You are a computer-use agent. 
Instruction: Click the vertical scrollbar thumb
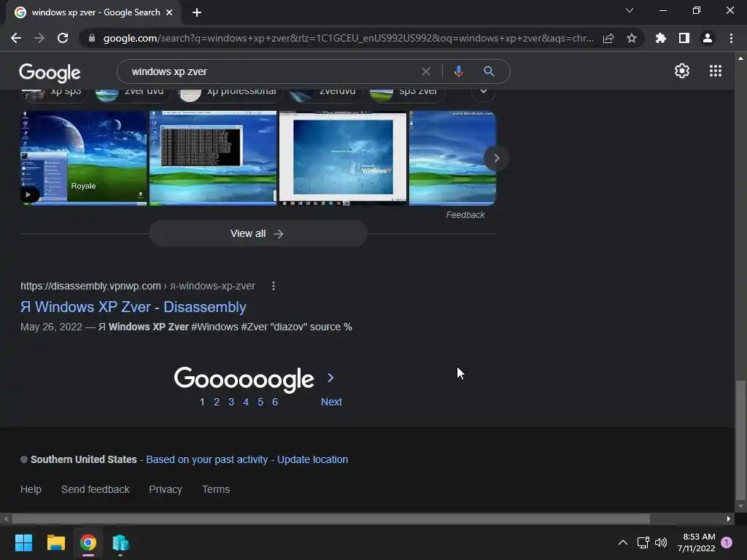[x=740, y=439]
